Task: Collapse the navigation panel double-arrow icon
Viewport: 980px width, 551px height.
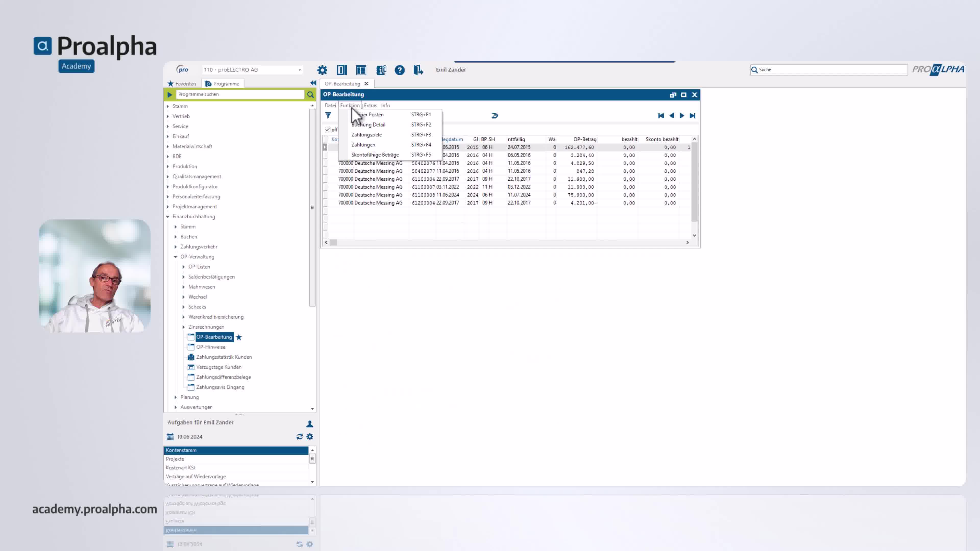Action: coord(313,83)
